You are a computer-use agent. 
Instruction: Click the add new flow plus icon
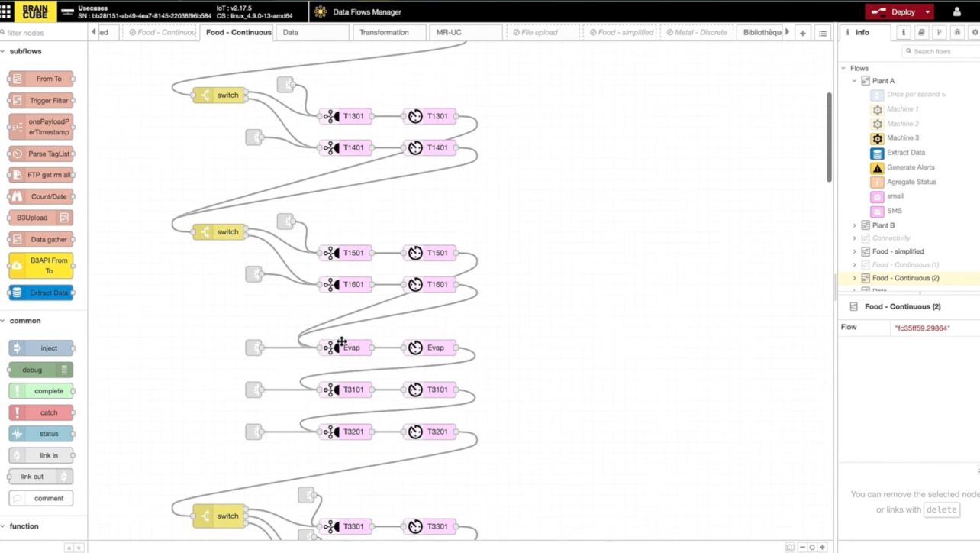tap(802, 33)
